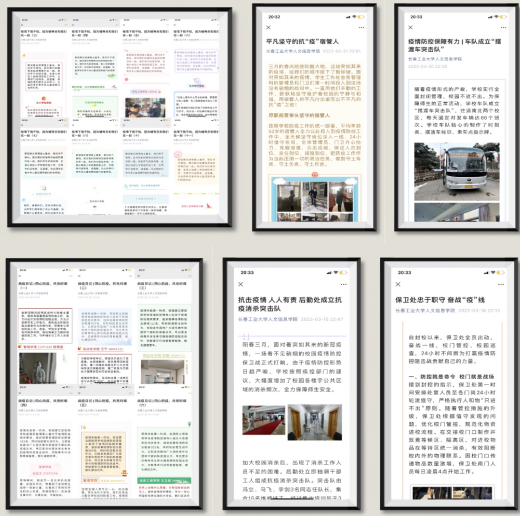Open 长春工业大学人文信息学院 link under the 宿管人 title

[x=293, y=51]
